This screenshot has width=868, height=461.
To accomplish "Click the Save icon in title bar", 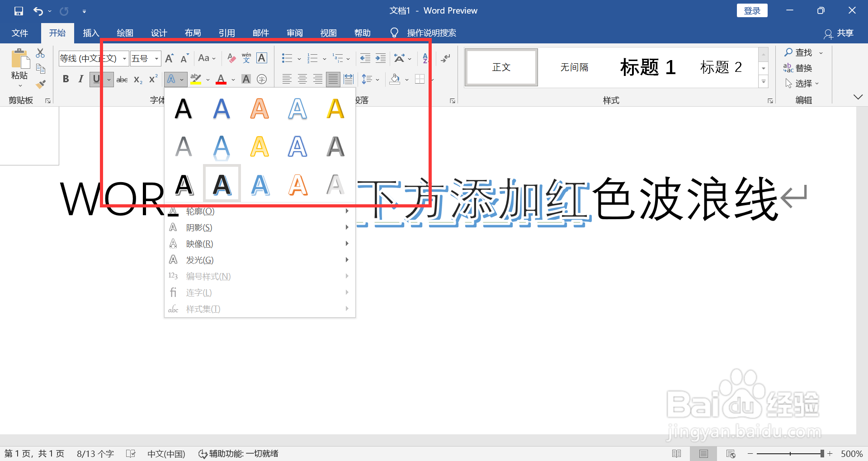I will [x=19, y=11].
